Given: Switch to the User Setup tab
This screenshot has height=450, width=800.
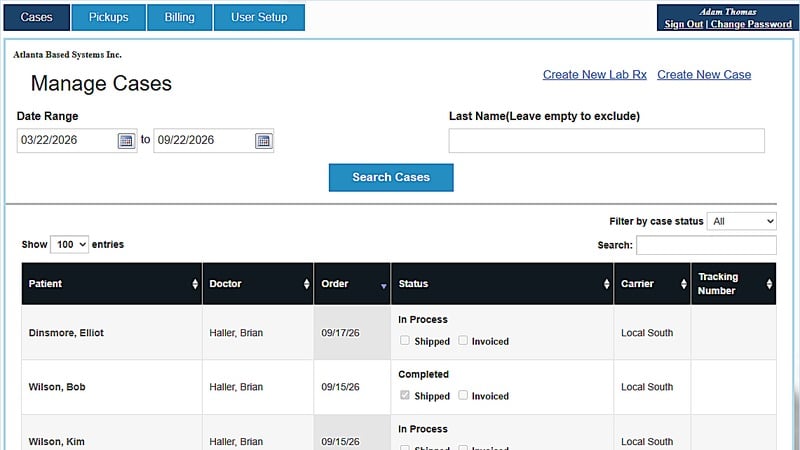Looking at the screenshot, I should (x=259, y=17).
